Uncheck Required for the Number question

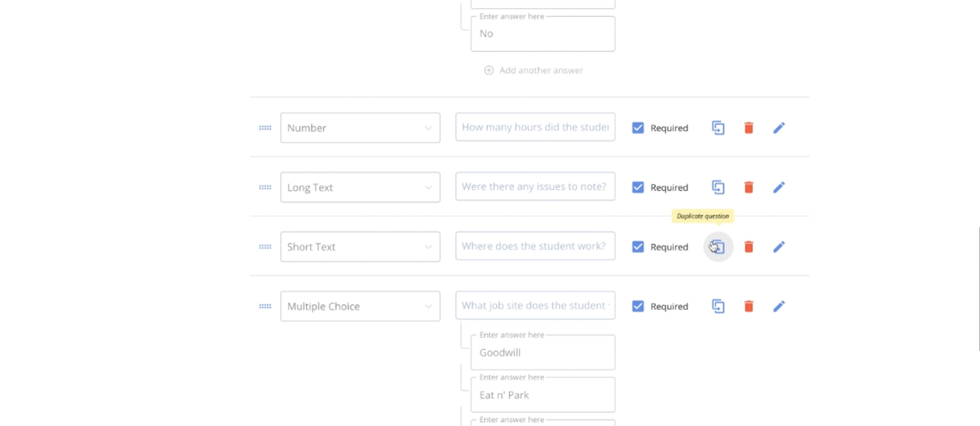[638, 128]
